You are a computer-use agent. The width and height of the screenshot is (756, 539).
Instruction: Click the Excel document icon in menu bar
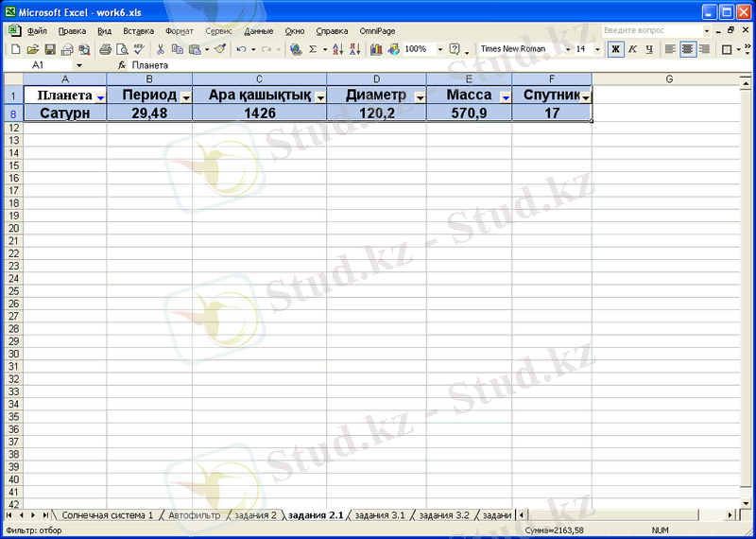click(x=14, y=30)
